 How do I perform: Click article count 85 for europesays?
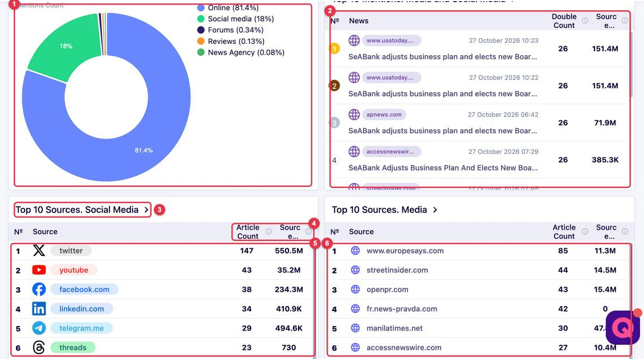563,251
